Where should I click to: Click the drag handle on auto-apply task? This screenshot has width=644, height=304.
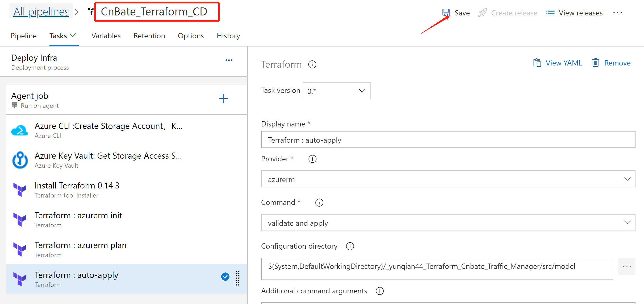click(x=237, y=278)
